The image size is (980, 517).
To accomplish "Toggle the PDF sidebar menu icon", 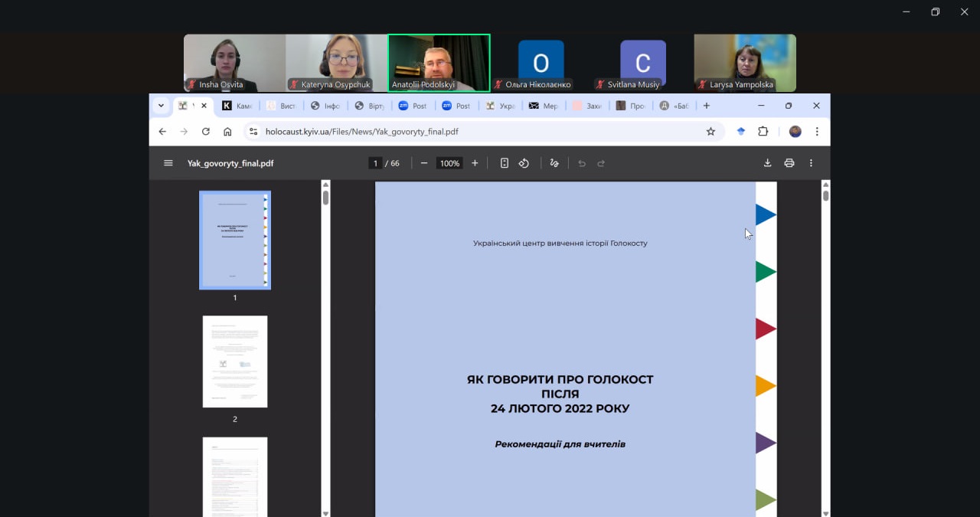I will pos(168,163).
